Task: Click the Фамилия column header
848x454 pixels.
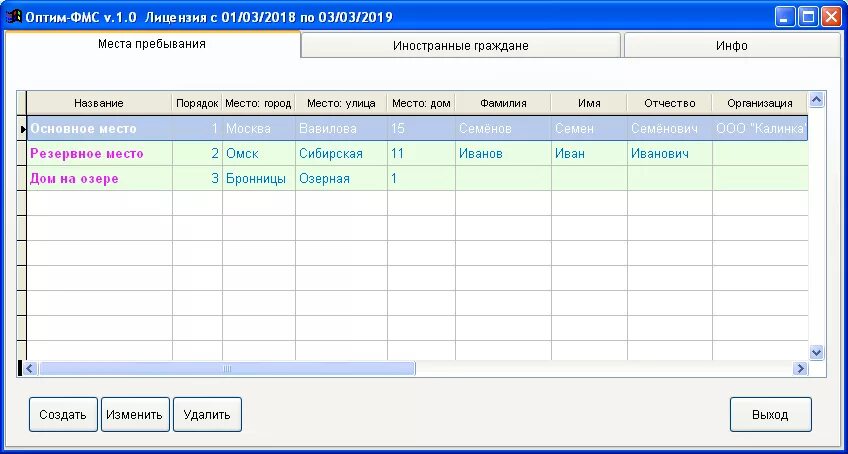Action: click(503, 103)
